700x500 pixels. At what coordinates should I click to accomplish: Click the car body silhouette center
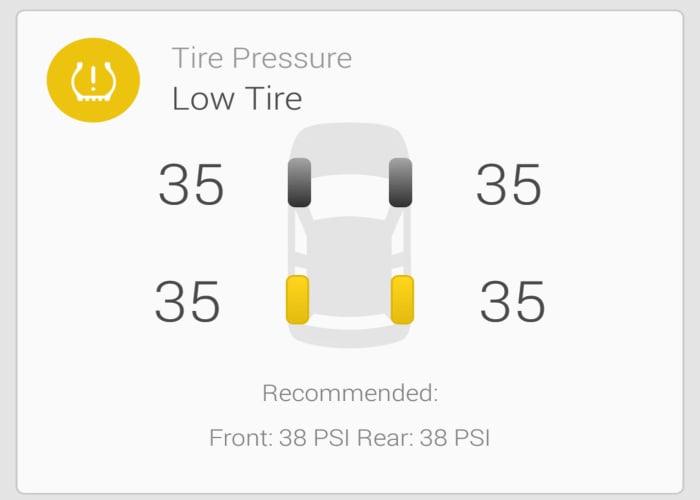(350, 240)
